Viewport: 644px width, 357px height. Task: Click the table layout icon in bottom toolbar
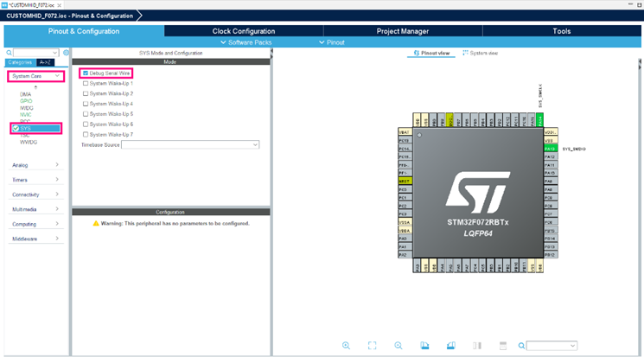click(x=503, y=346)
